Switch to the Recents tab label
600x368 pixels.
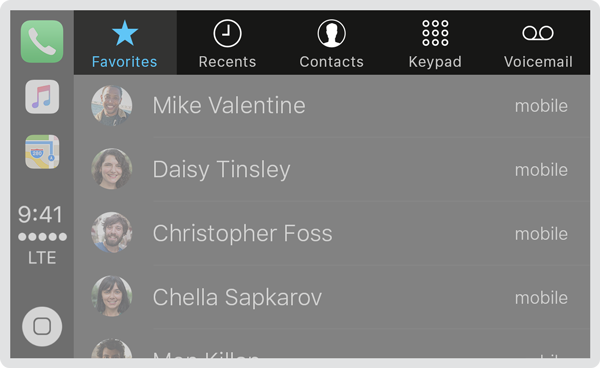(x=227, y=62)
